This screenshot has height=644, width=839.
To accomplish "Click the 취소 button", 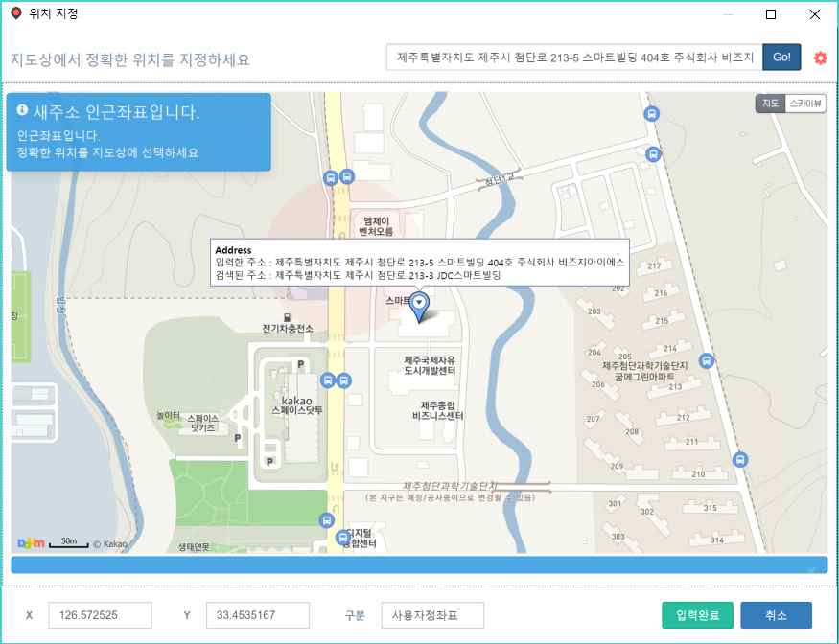I will (x=776, y=615).
